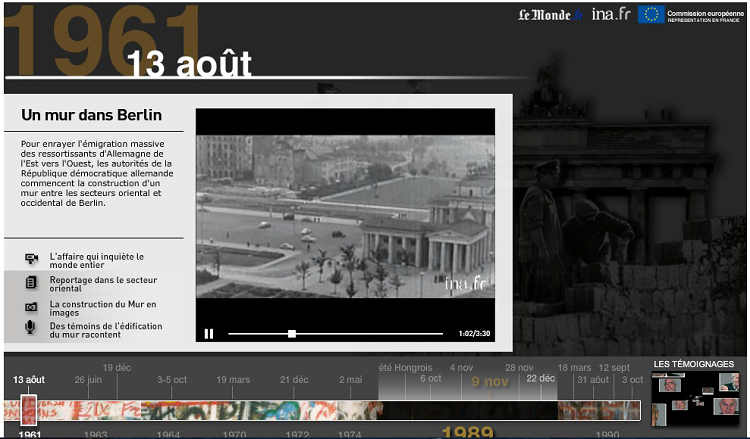
Task: Click the video progress slider handle
Action: tap(292, 334)
